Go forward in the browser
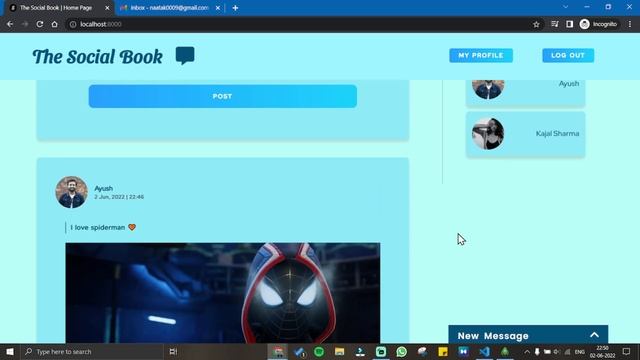This screenshot has width=640, height=360. (x=25, y=24)
